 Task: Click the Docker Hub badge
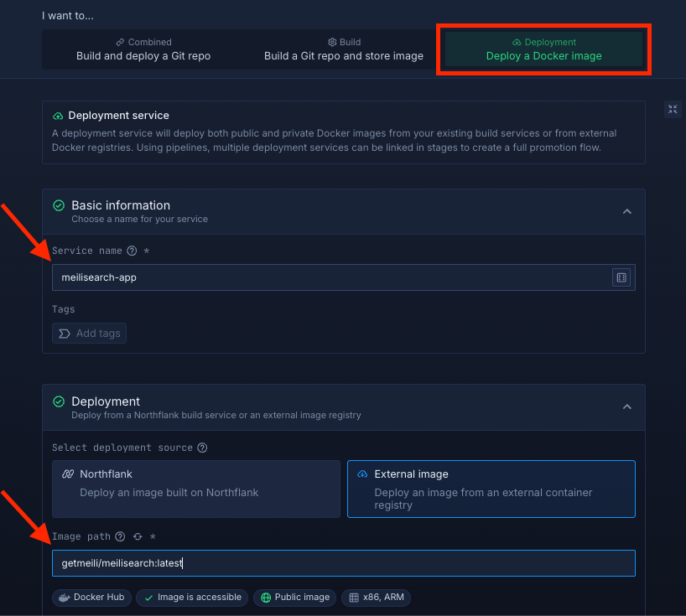pyautogui.click(x=91, y=598)
